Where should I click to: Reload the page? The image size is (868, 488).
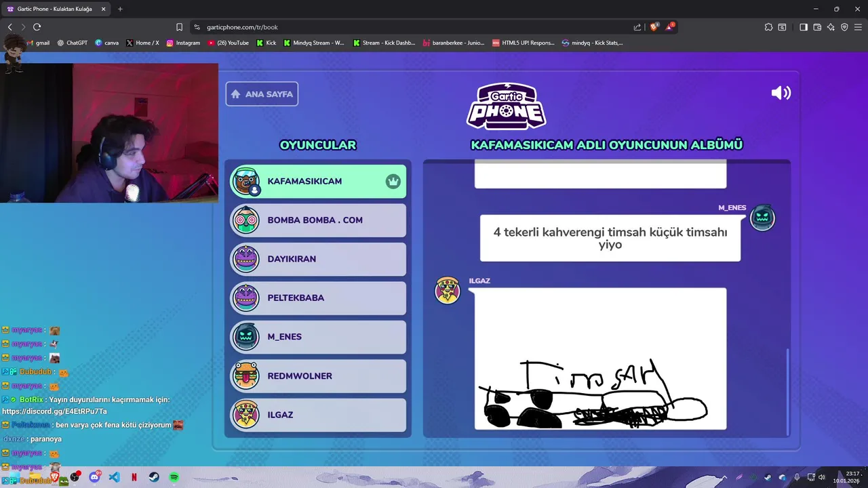click(37, 27)
